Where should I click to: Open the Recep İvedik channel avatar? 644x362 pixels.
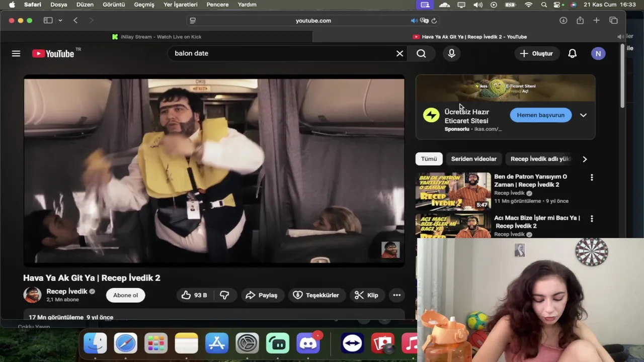32,295
